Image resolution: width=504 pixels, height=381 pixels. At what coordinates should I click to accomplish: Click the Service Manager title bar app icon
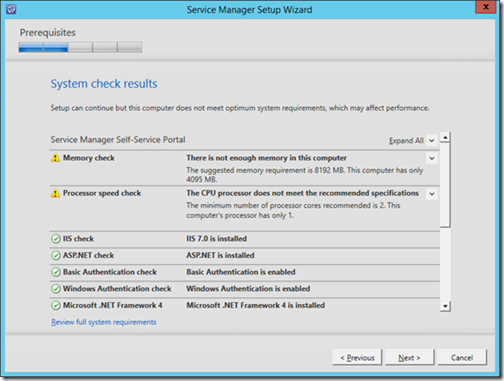click(11, 9)
